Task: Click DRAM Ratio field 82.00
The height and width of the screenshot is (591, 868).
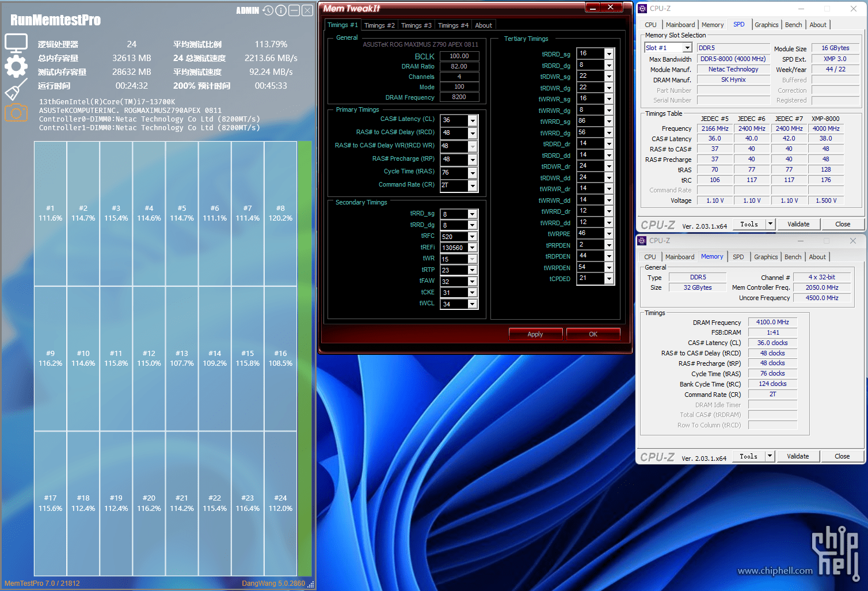Action: tap(459, 66)
